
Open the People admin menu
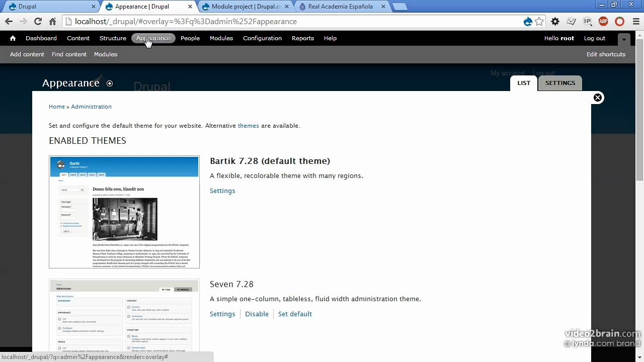click(x=190, y=38)
